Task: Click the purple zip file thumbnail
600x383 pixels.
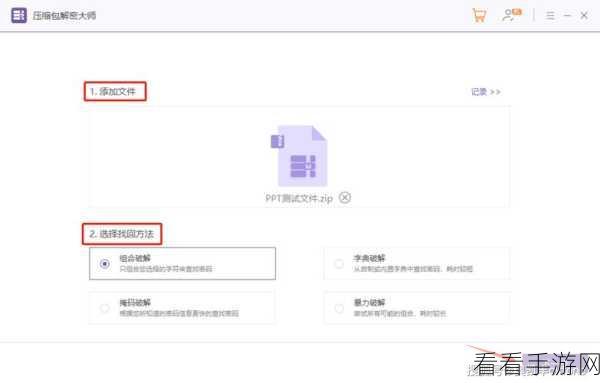Action: 299,156
